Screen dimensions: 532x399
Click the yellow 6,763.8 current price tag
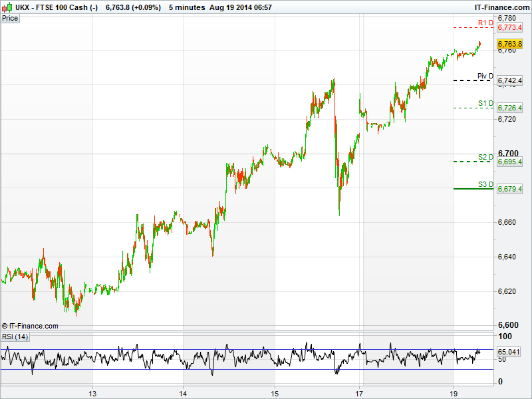pyautogui.click(x=510, y=44)
